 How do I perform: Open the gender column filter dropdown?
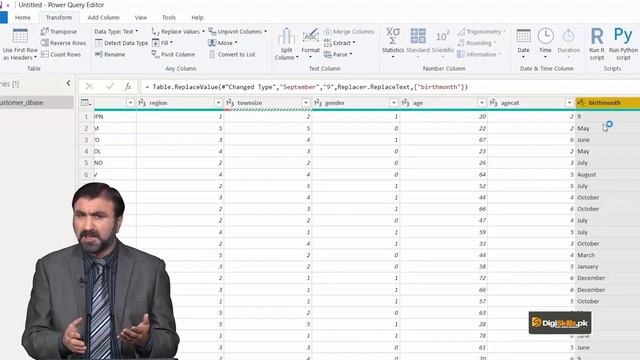[394, 103]
